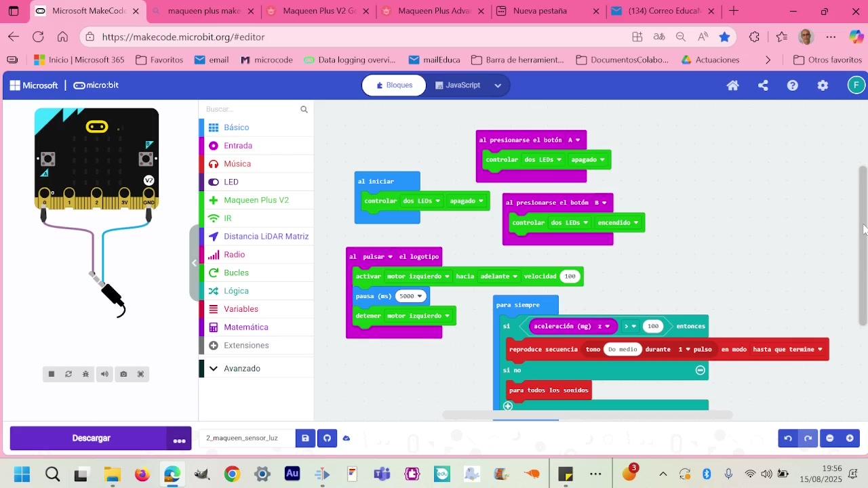
Task: Click the micro:bit logo in the header
Action: (x=96, y=85)
